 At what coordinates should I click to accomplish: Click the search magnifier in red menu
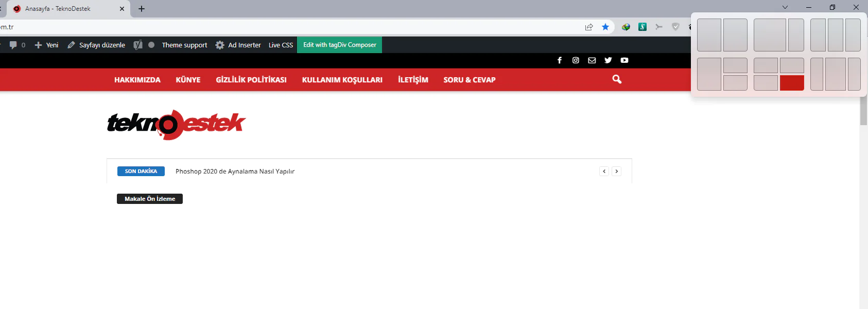[x=617, y=79]
